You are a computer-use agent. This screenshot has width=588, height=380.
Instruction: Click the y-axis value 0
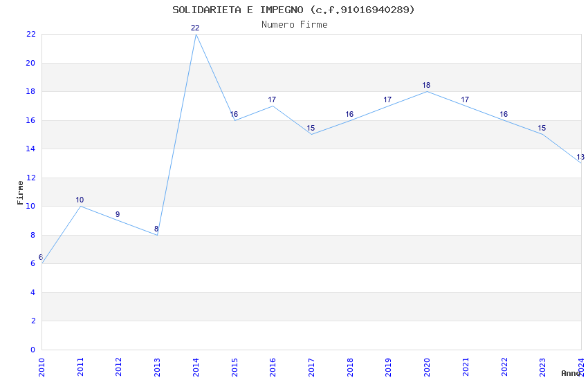[33, 350]
